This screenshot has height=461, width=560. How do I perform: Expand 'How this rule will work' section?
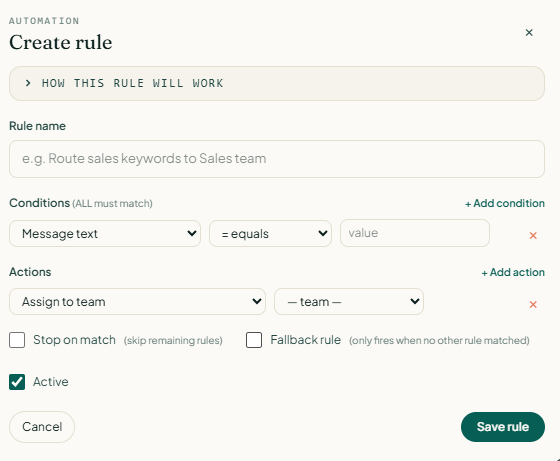tap(277, 83)
